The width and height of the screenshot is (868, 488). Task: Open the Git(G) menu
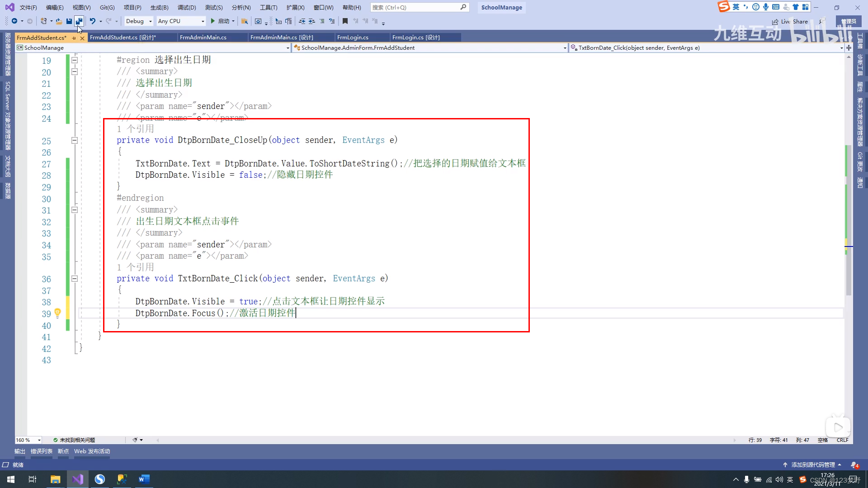107,7
